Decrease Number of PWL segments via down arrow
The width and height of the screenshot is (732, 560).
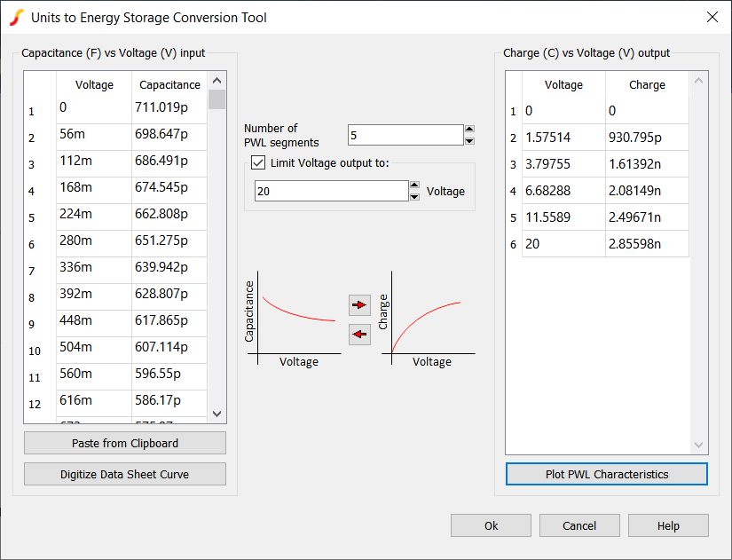tap(469, 140)
